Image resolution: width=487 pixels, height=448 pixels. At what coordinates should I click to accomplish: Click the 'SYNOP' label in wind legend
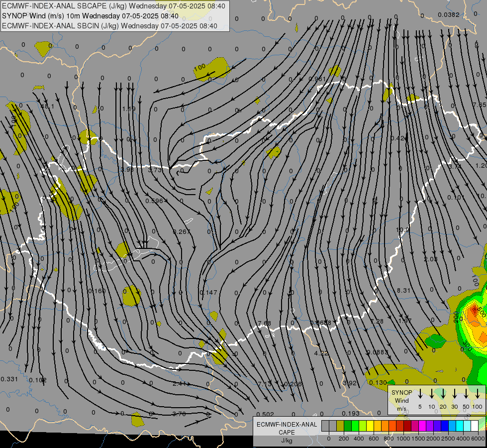pyautogui.click(x=401, y=392)
